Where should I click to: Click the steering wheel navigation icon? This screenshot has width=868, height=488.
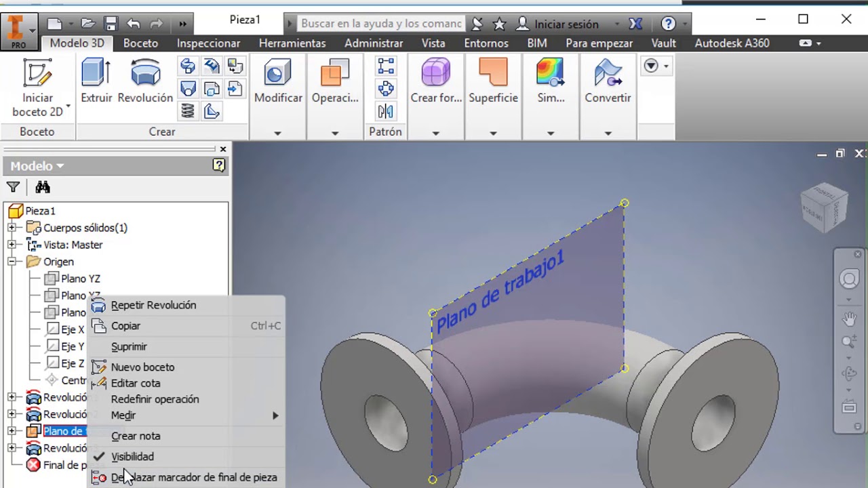tap(848, 279)
